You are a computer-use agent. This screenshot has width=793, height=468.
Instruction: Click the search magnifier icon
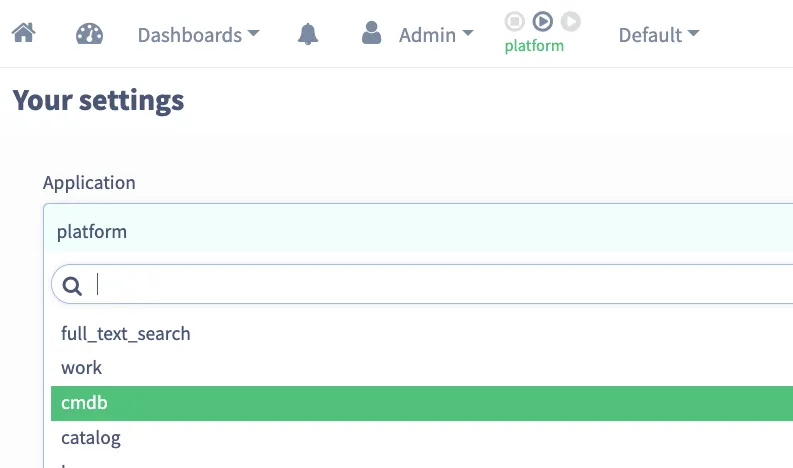coord(72,286)
